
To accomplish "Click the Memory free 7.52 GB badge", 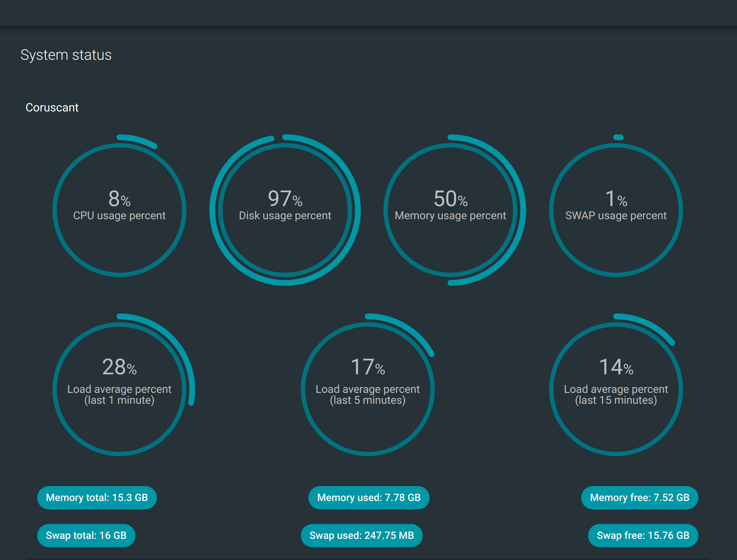I will point(639,498).
